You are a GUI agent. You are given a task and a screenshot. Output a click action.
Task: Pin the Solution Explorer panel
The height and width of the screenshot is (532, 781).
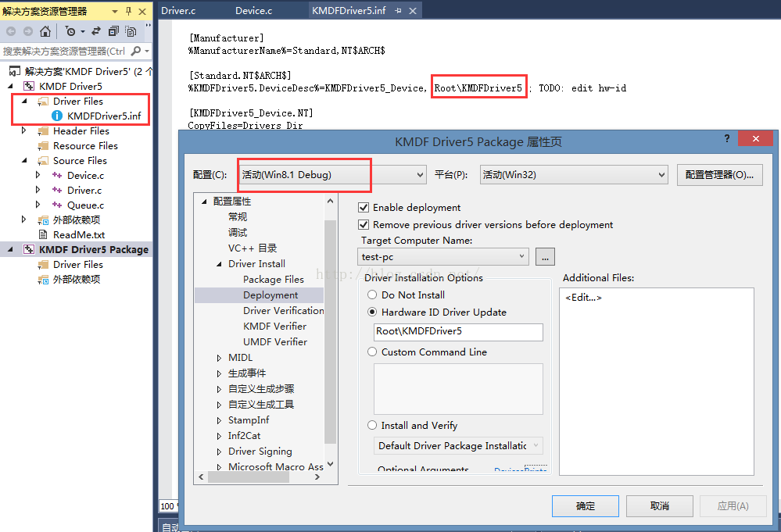click(128, 11)
